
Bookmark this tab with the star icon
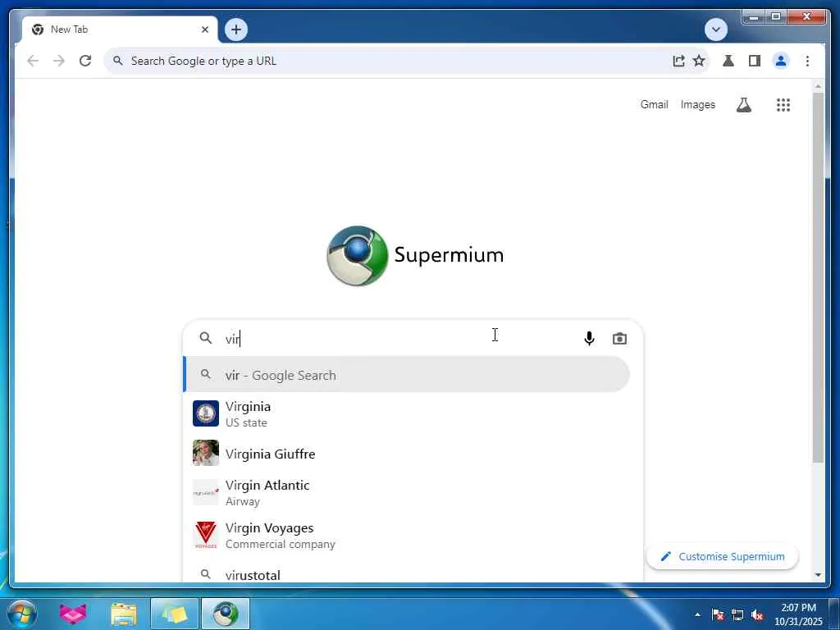coord(699,61)
